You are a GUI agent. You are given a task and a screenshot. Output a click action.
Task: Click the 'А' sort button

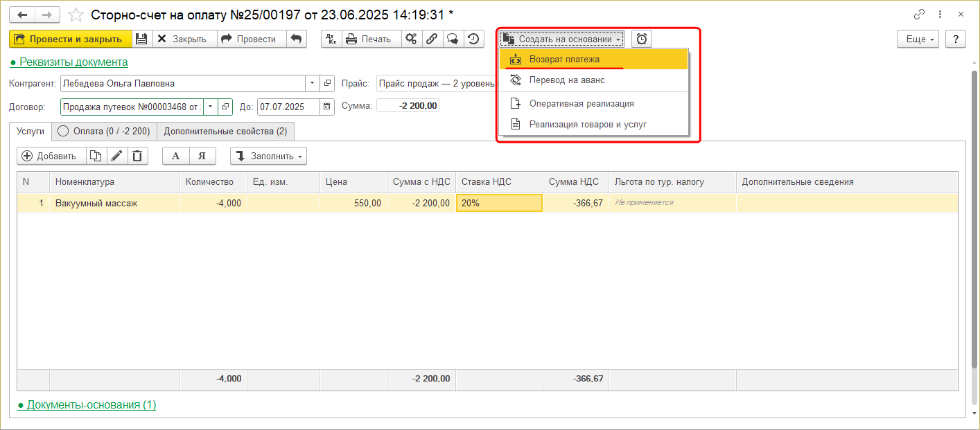175,156
